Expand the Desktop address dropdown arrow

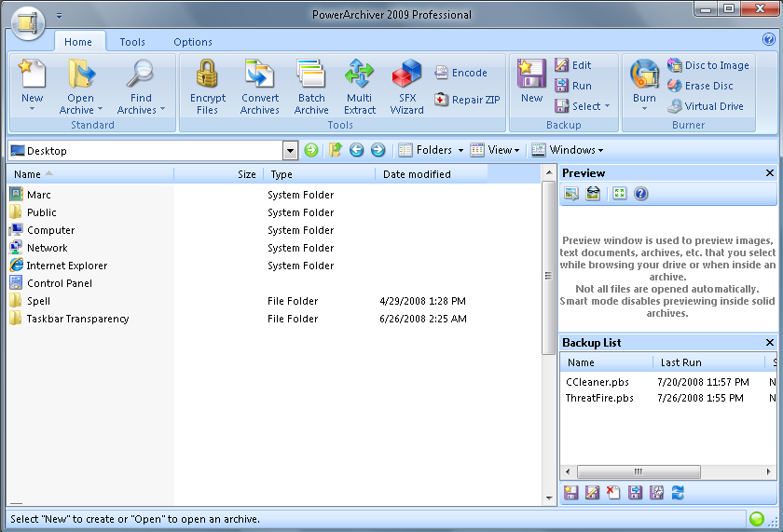point(290,150)
